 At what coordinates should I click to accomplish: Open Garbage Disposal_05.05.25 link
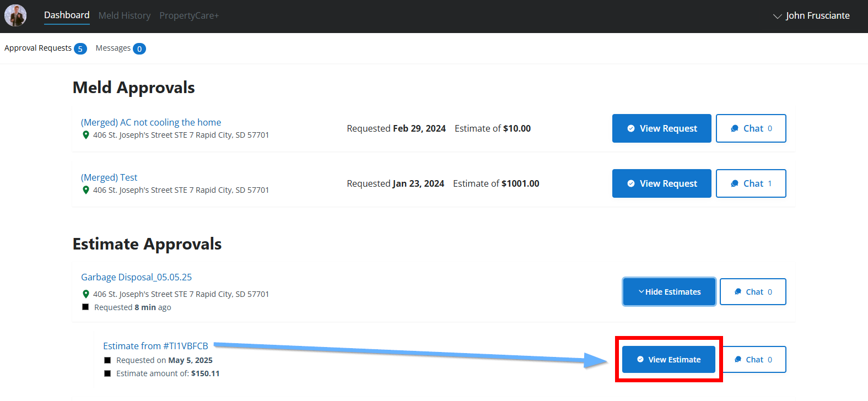click(x=136, y=277)
